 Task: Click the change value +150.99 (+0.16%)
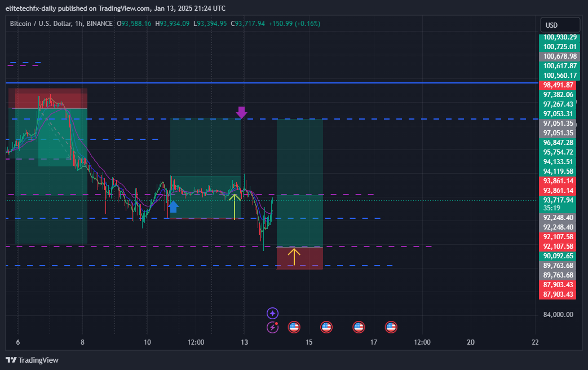point(294,24)
